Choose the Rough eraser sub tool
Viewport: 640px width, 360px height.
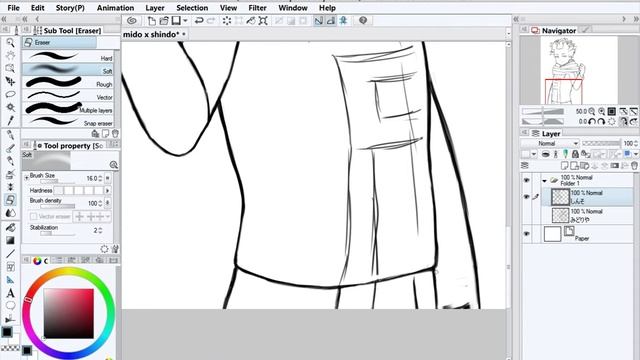(68, 83)
